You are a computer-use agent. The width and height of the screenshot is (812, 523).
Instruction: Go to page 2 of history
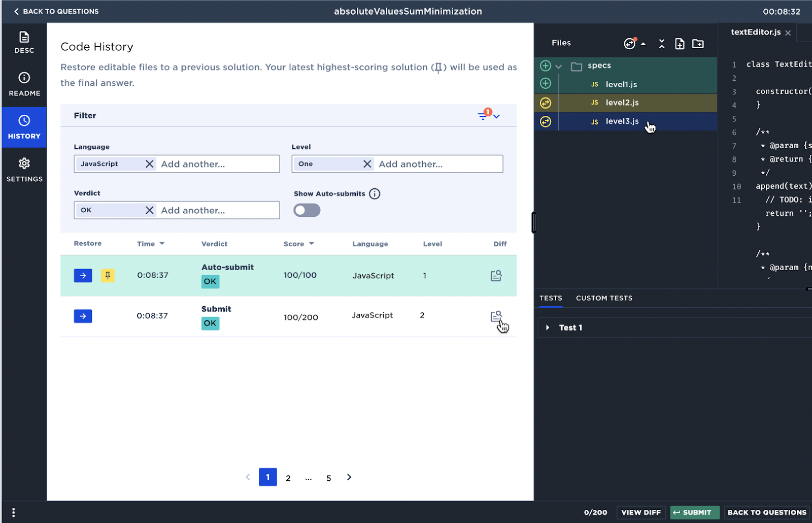click(288, 478)
